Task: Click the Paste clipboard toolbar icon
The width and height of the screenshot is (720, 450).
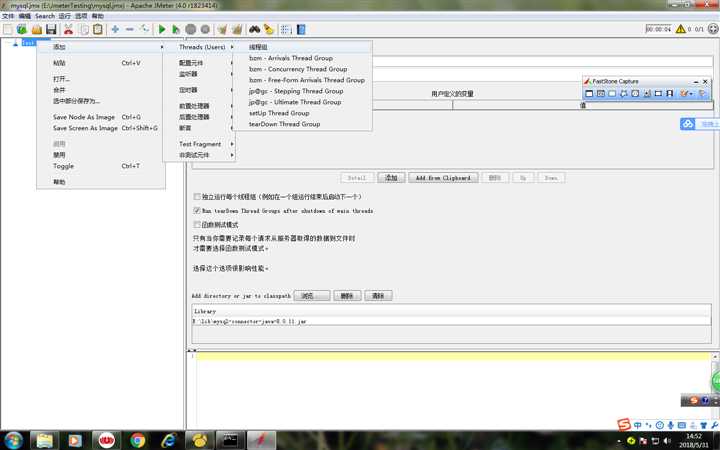Action: point(98,29)
